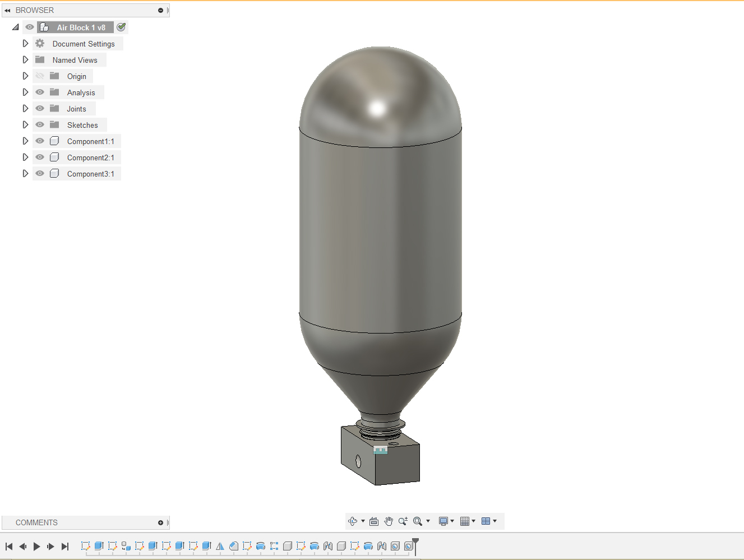
Task: Open the Viewports dropdown arrow
Action: click(x=495, y=521)
